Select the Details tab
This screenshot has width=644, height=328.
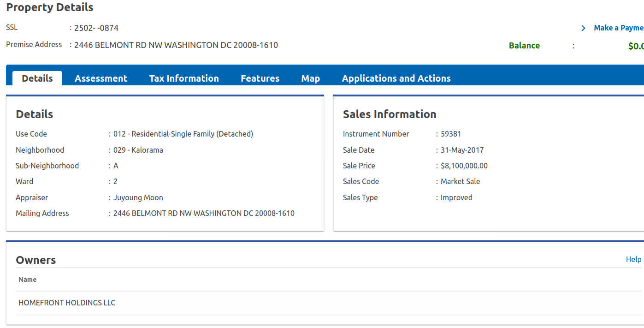coord(37,78)
